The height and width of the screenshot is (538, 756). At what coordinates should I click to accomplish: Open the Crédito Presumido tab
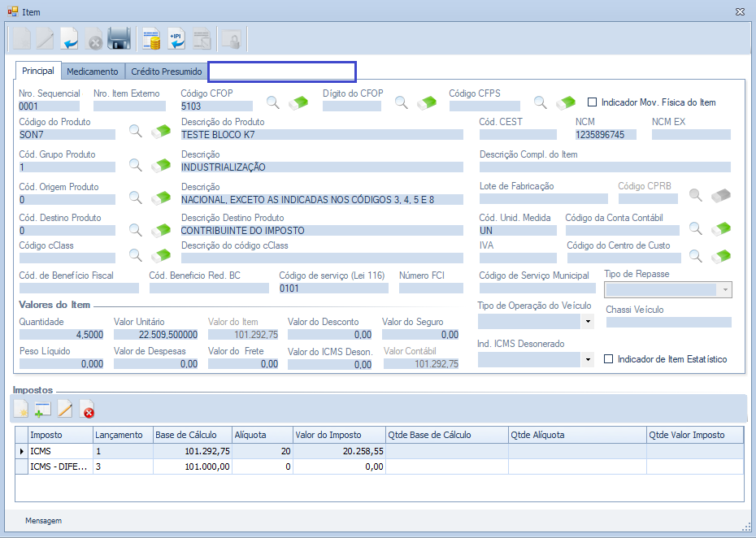point(167,72)
